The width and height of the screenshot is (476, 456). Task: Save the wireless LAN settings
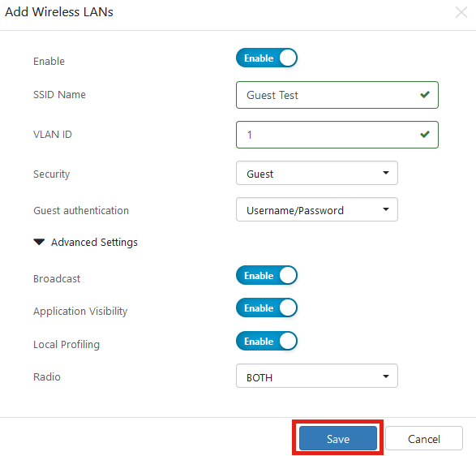[x=338, y=438]
